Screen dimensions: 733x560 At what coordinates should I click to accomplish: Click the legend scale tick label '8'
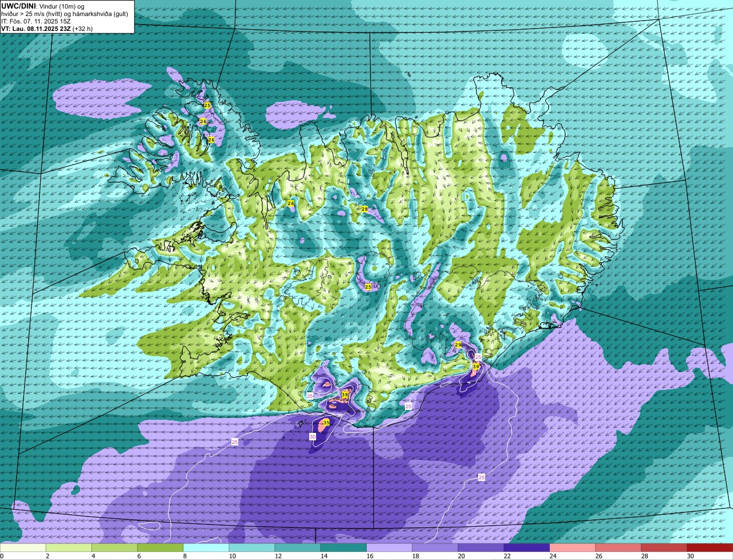185,556
